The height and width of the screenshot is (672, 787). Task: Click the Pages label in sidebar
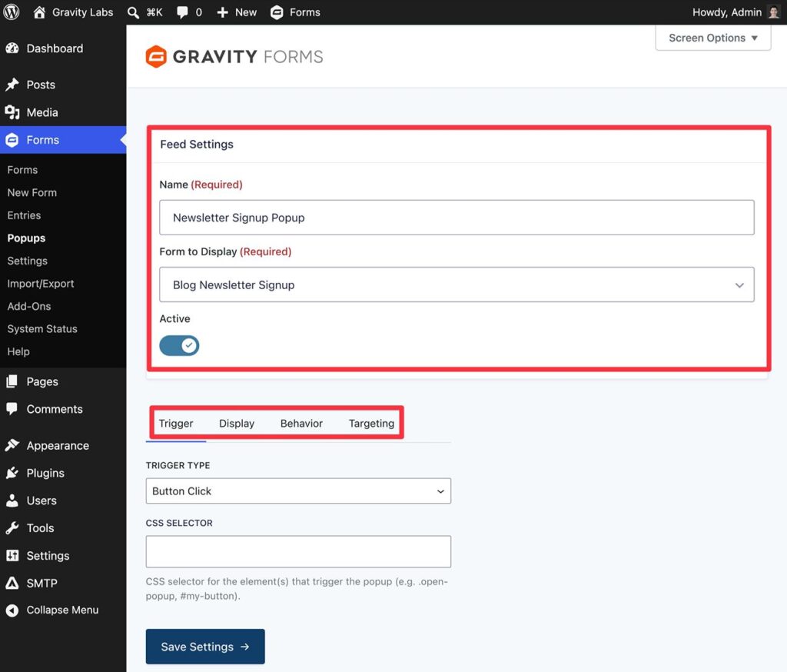point(42,381)
